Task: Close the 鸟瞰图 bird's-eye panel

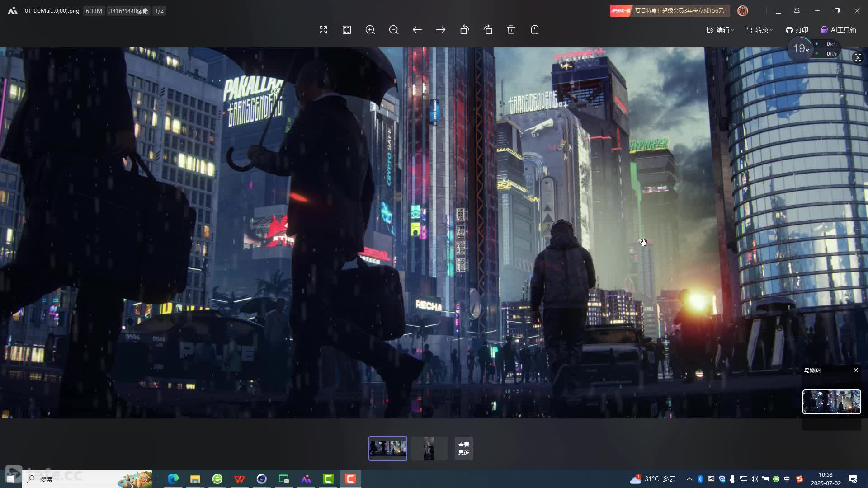Action: 856,370
